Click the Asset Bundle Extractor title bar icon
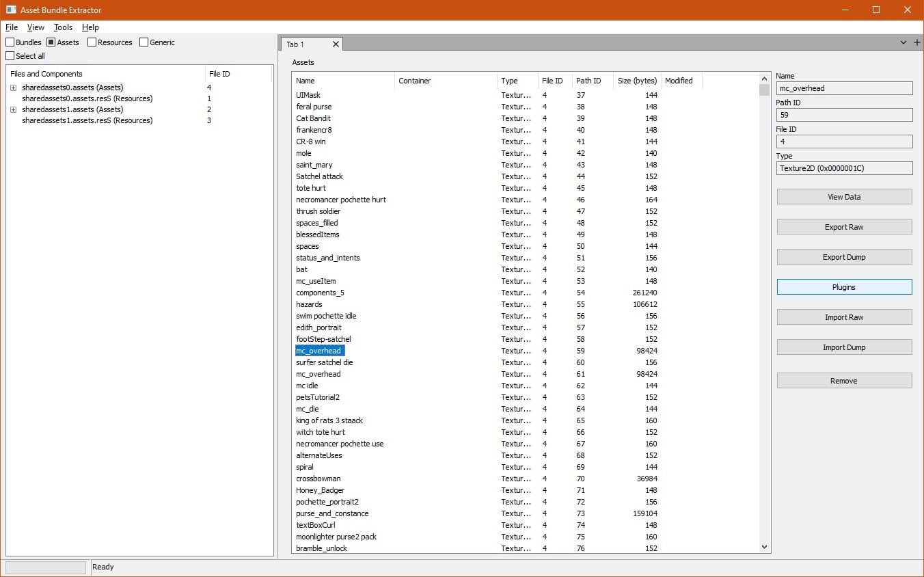924x577 pixels. coord(11,10)
